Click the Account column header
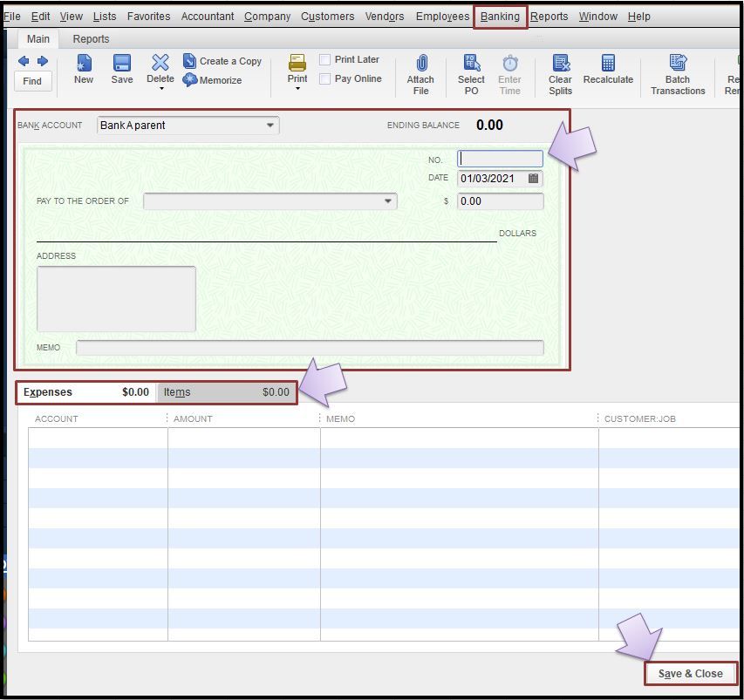 57,418
